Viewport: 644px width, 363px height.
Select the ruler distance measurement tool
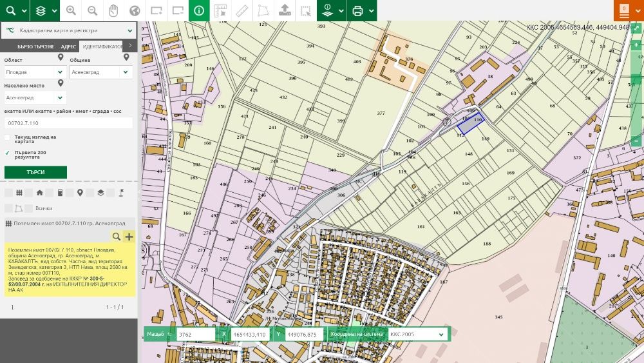[x=242, y=11]
